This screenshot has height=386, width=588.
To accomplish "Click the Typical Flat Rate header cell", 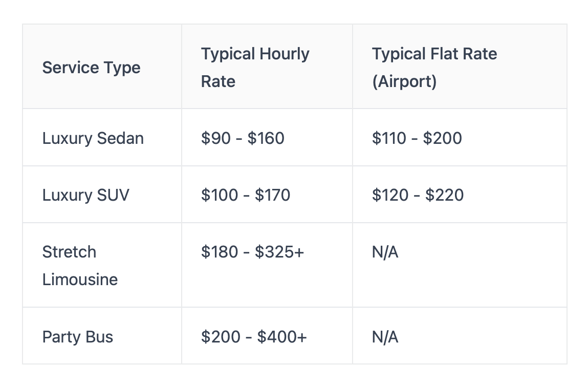I will (x=434, y=68).
